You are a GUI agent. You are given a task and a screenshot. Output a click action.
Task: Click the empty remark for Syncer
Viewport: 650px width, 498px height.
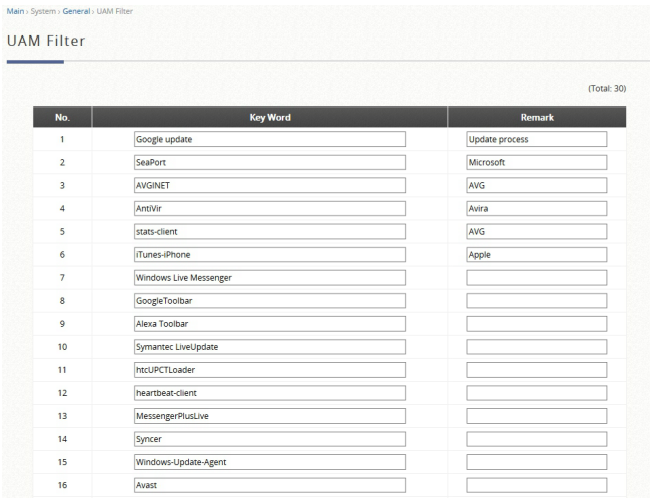(x=537, y=439)
